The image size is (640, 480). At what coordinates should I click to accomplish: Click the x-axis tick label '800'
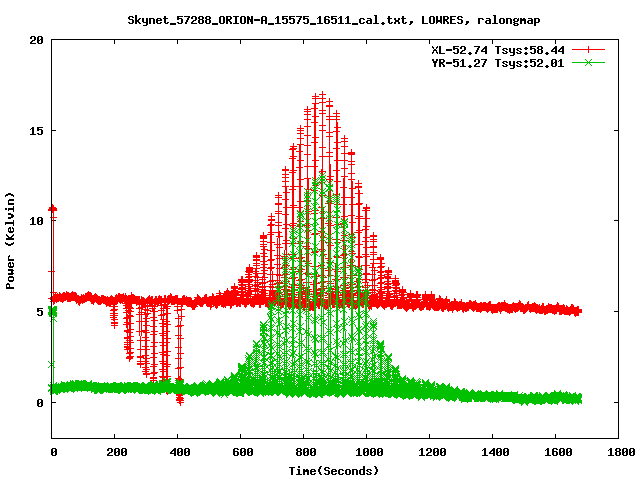[306, 452]
